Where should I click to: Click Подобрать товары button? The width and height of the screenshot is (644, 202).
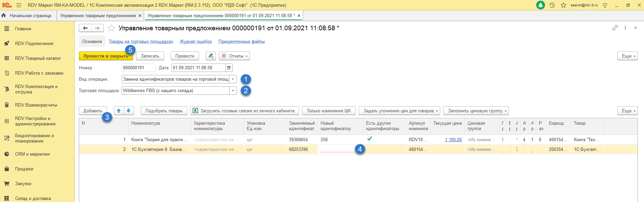pyautogui.click(x=164, y=111)
